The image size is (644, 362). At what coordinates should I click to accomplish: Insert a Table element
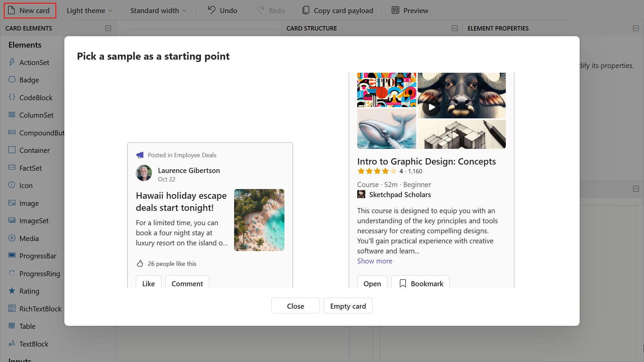tap(27, 326)
